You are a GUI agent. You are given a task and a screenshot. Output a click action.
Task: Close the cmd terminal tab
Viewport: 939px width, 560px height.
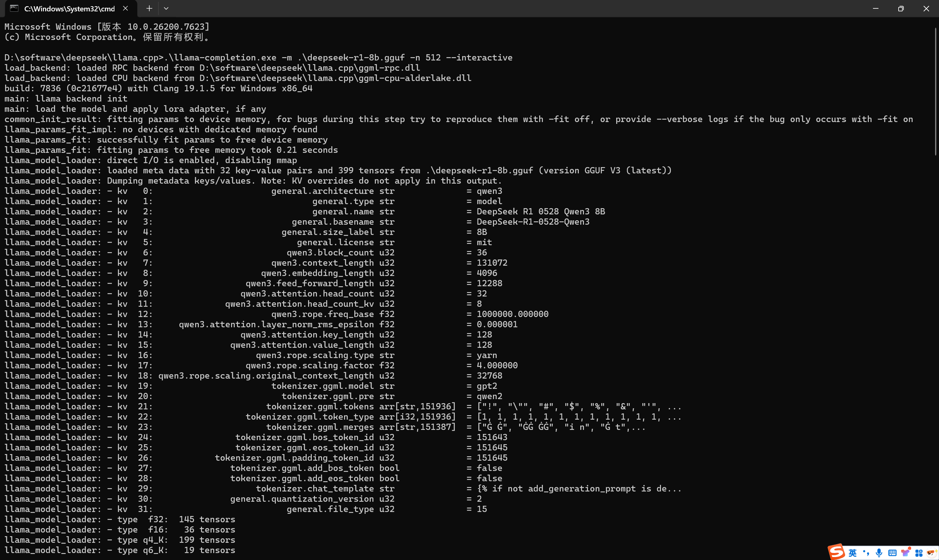click(125, 8)
